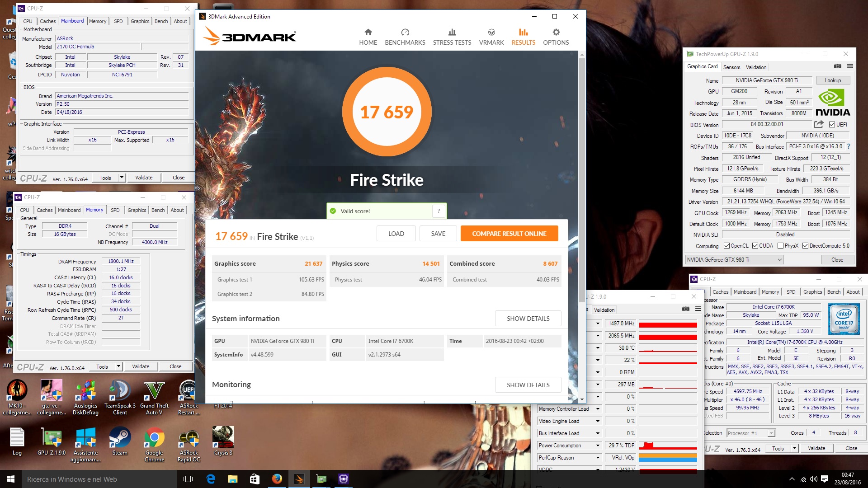Click the BIOS share/export icon in GPU-Z
Image resolution: width=868 pixels, height=488 pixels.
[819, 124]
